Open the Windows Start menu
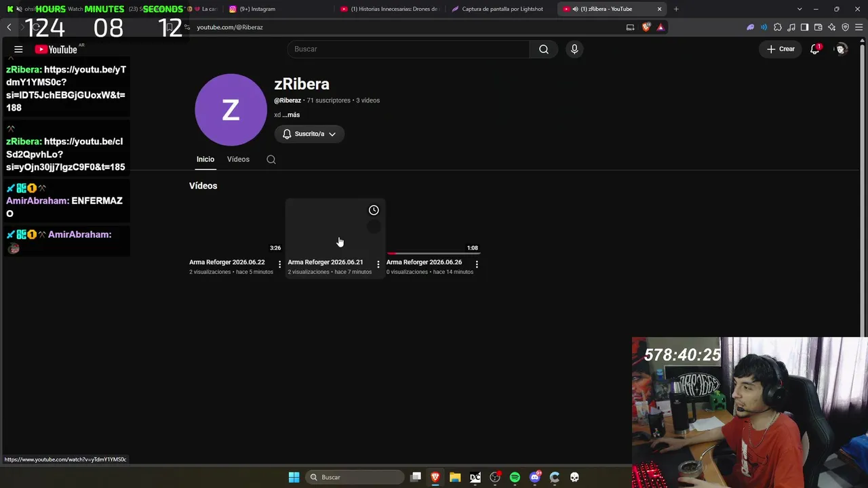868x488 pixels. pos(294,477)
